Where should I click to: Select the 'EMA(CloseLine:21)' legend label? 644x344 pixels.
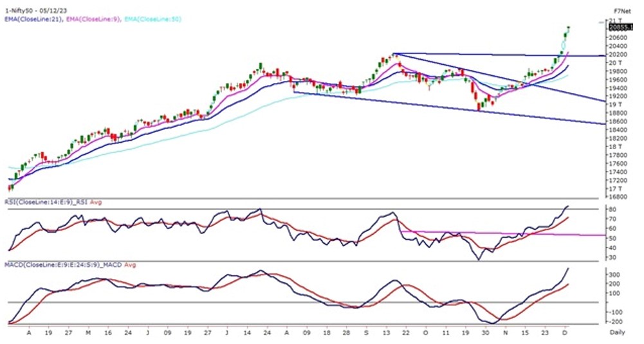(33, 19)
